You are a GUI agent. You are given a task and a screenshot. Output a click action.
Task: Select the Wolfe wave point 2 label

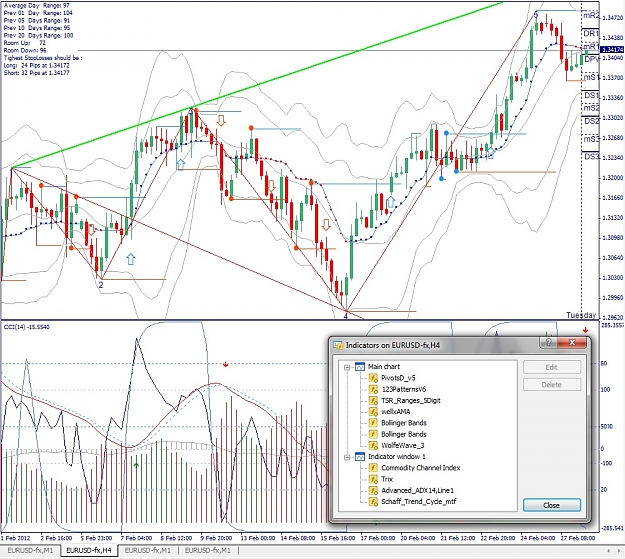click(x=101, y=285)
